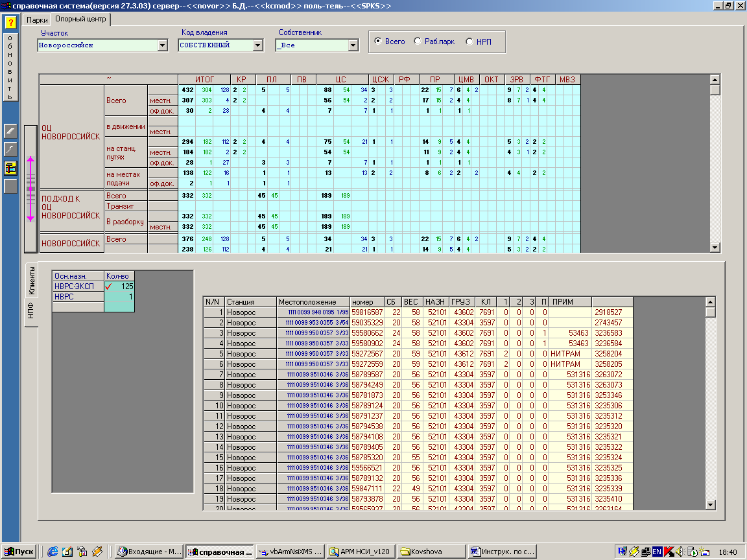Click the ЦМВ column header

[x=466, y=80]
